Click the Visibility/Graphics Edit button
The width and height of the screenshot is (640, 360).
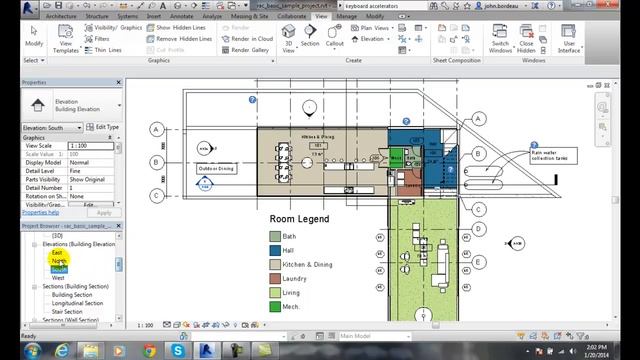pos(91,204)
